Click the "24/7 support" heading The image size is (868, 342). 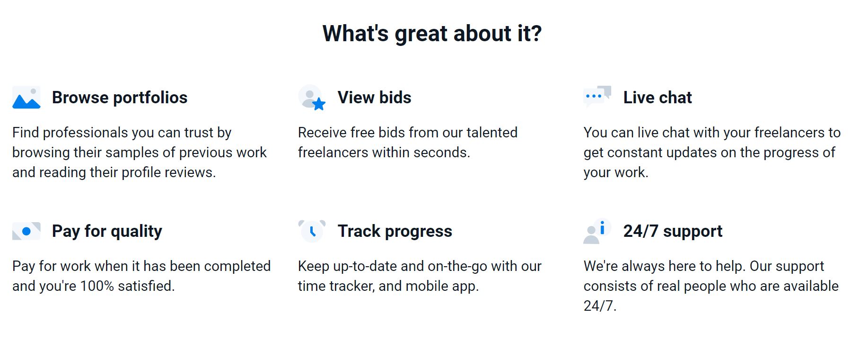click(x=673, y=232)
